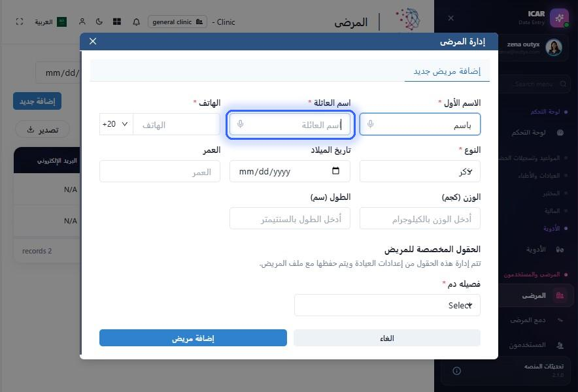Viewport: 578px width, 392px height.
Task: Click the إضافة جديد button behind dialog
Action: pos(37,101)
